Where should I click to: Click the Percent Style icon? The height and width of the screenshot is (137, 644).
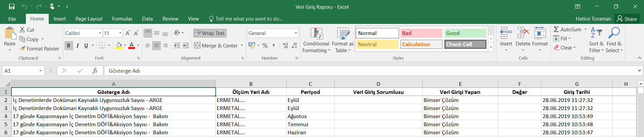pos(265,45)
